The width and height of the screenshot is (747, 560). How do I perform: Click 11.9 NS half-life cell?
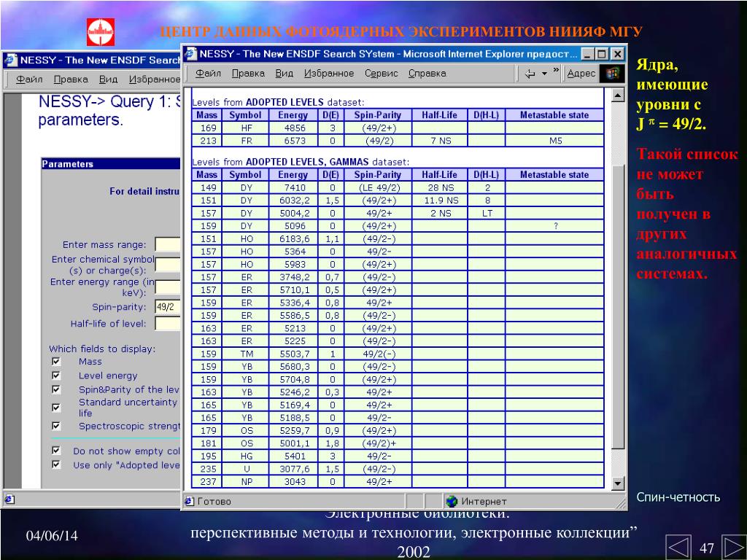click(x=439, y=201)
